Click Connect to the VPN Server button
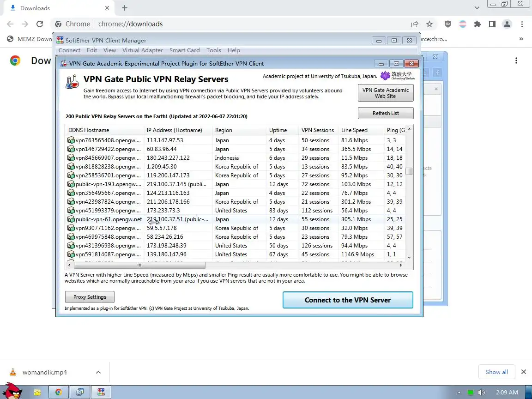 click(x=348, y=300)
